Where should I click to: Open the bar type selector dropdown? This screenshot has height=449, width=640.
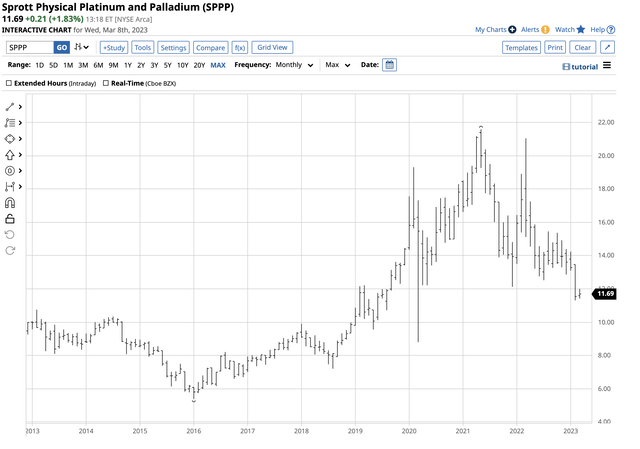[82, 47]
